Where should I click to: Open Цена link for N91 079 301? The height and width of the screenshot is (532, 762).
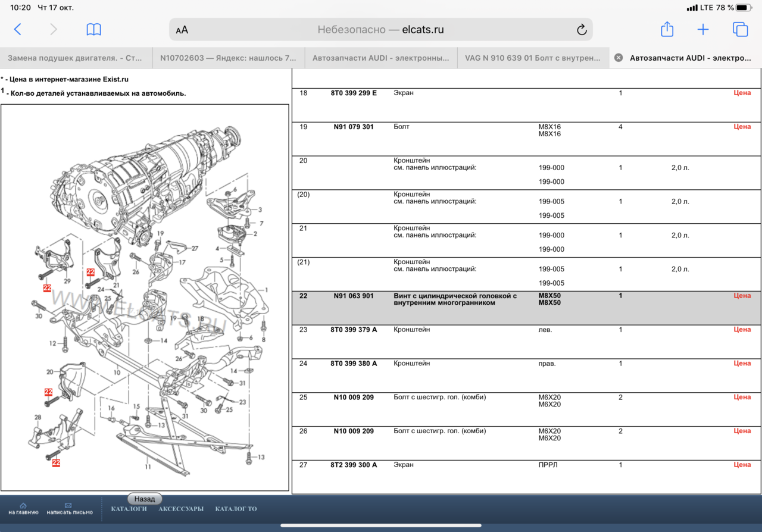click(x=742, y=127)
